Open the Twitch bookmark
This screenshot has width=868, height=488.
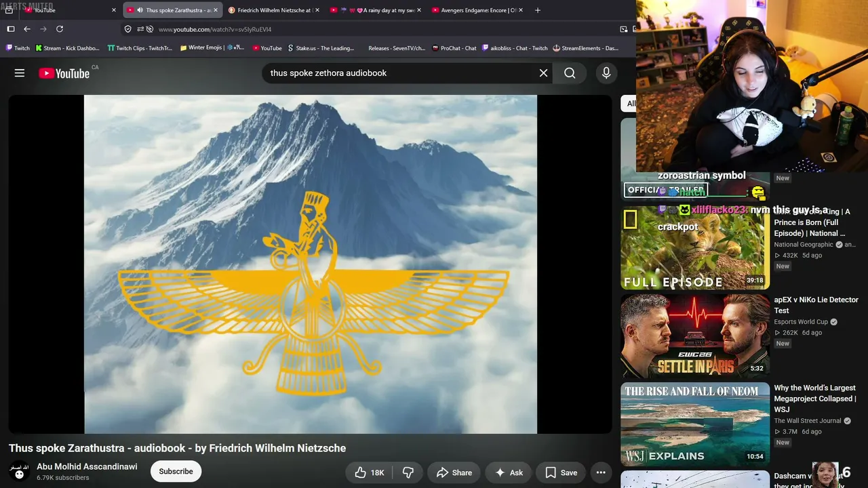[x=18, y=48]
